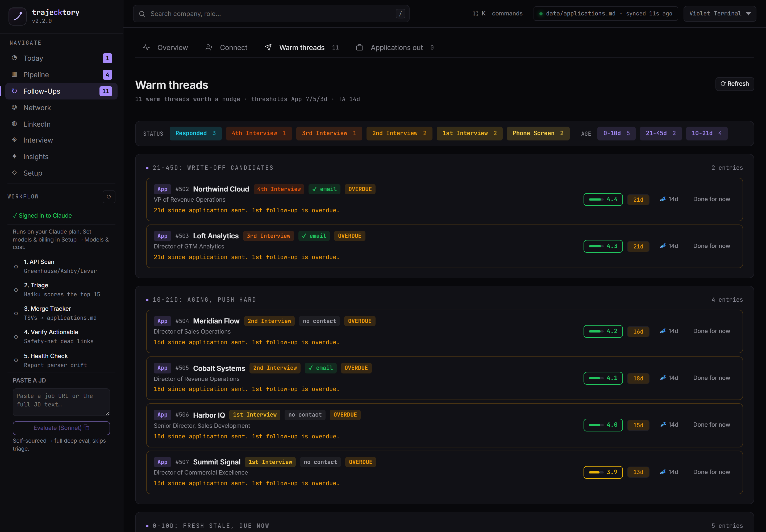
Task: Select workflow step 2. Triage
Action: pos(61,290)
